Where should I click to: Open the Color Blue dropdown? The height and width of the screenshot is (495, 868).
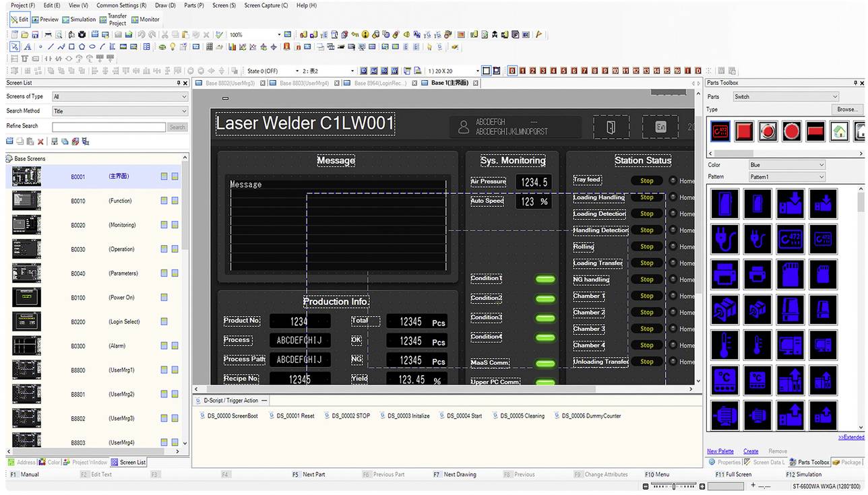pos(786,165)
